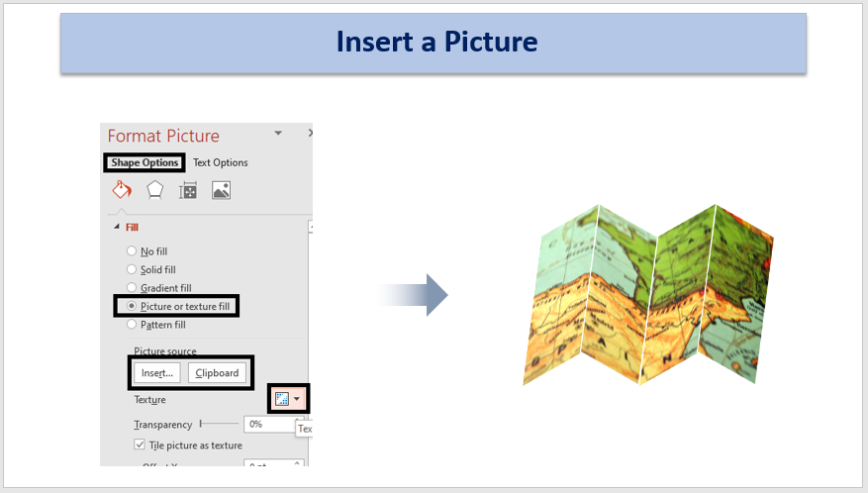868x493 pixels.
Task: Open the Texture dropdown button
Action: [288, 398]
